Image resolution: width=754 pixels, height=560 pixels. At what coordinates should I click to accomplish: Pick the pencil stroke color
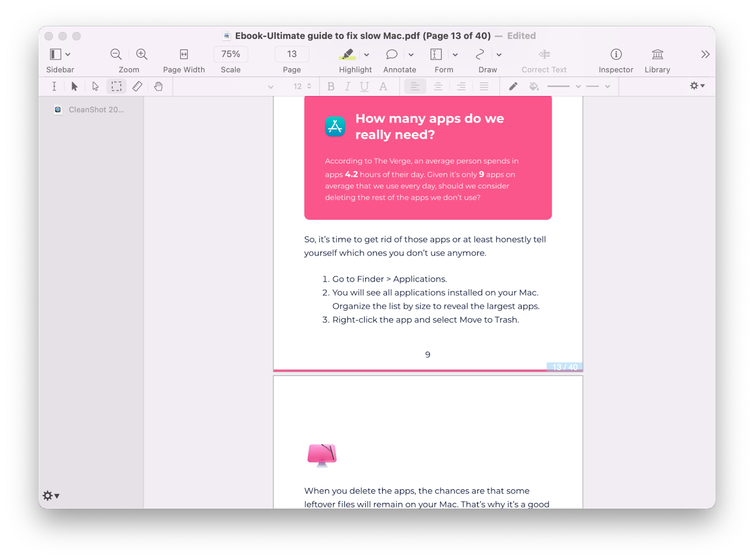click(513, 86)
